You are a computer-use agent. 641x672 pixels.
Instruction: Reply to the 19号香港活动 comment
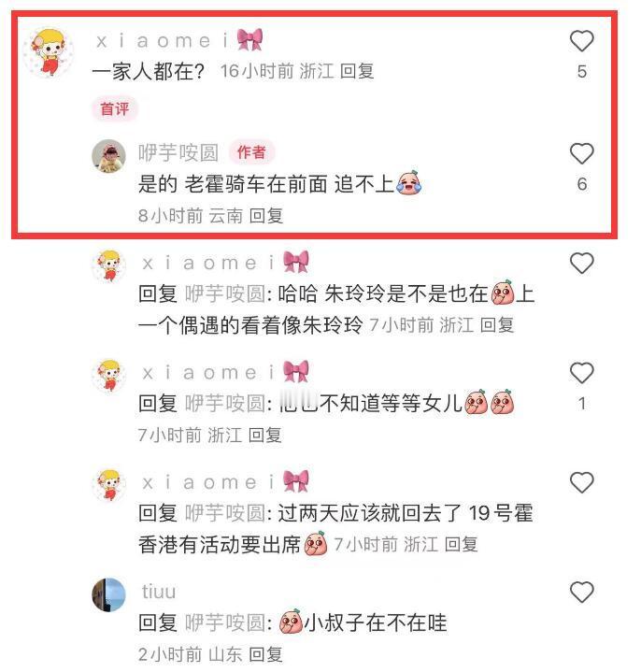tap(461, 544)
